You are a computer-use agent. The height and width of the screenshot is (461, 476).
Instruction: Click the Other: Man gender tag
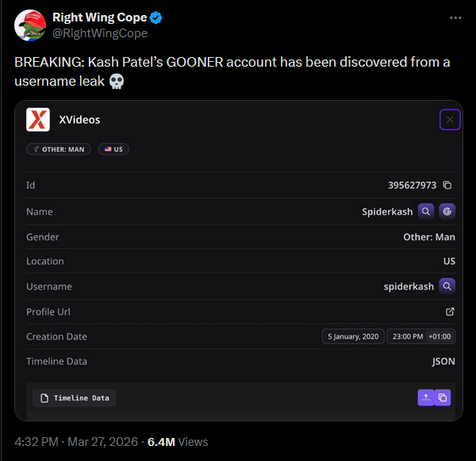coord(59,149)
